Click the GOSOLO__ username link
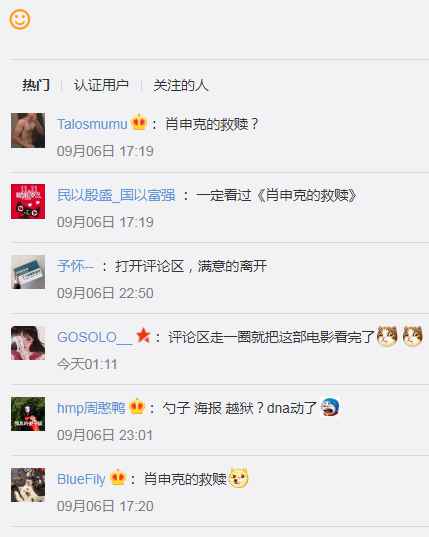 pos(94,337)
